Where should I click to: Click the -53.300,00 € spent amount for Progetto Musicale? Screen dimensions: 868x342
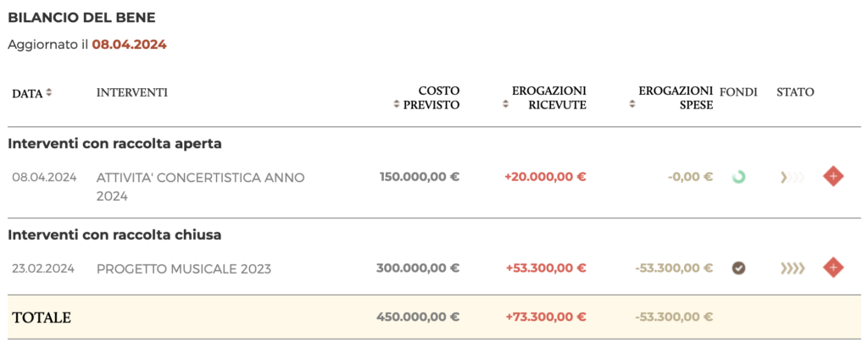click(674, 268)
